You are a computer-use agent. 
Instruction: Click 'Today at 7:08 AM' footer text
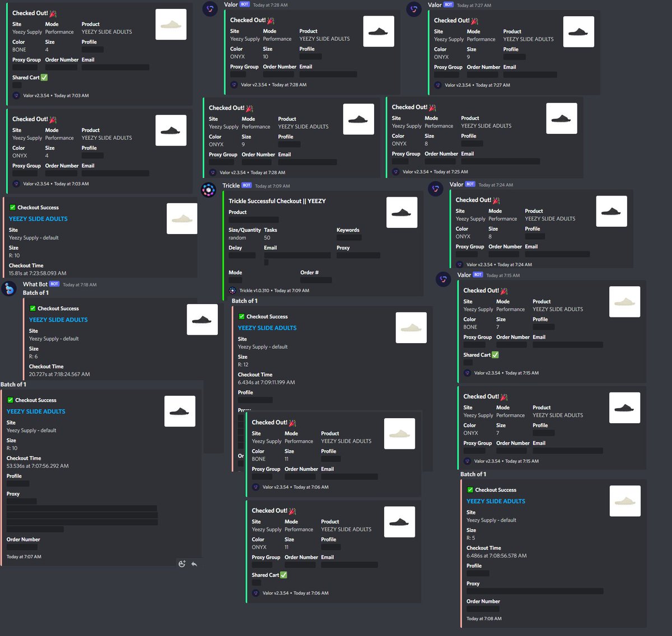click(x=484, y=619)
